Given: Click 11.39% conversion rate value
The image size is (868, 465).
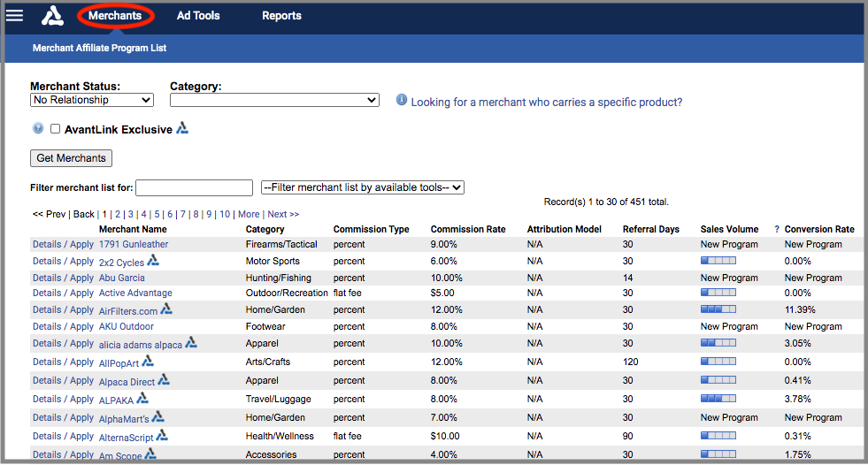Looking at the screenshot, I should [x=800, y=309].
